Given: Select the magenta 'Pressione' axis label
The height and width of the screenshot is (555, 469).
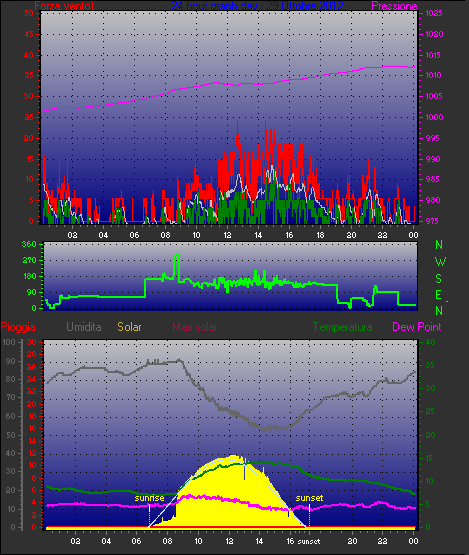Looking at the screenshot, I should (x=394, y=6).
